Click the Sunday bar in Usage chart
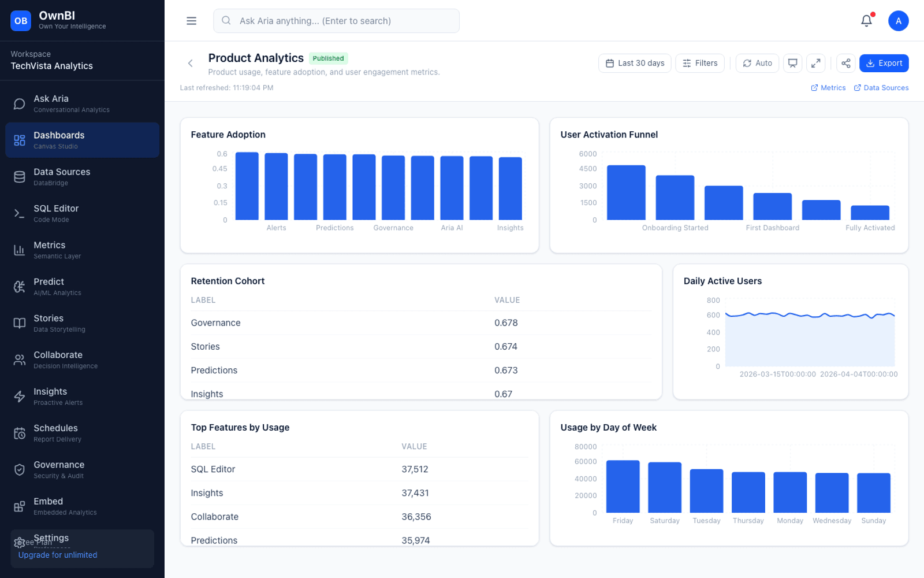Viewport: 924px width, 578px height. coord(873,492)
